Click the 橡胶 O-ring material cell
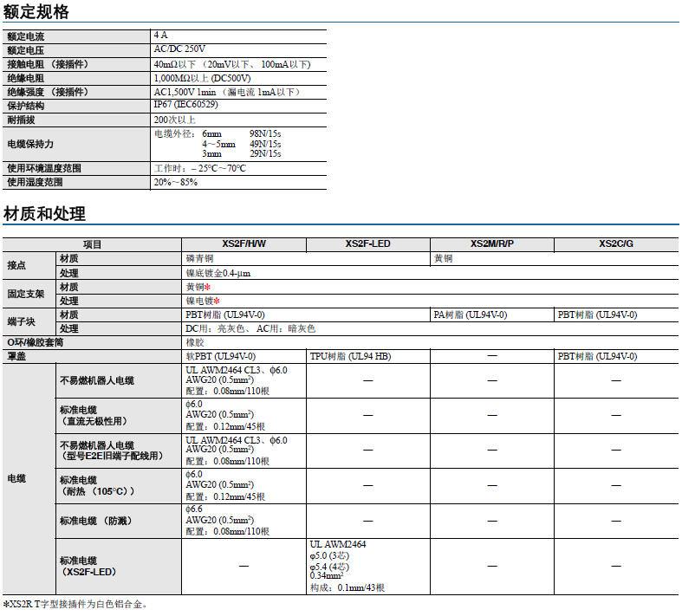 point(195,343)
